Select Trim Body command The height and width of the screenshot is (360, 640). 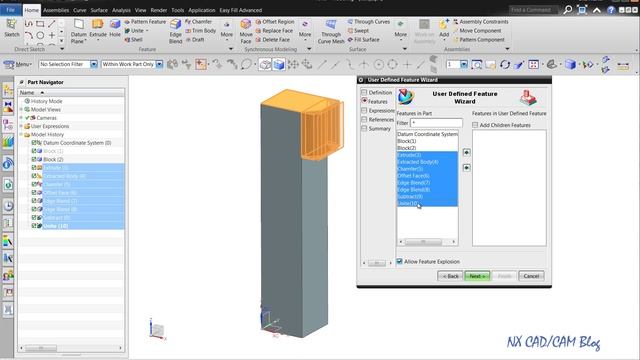(x=200, y=31)
